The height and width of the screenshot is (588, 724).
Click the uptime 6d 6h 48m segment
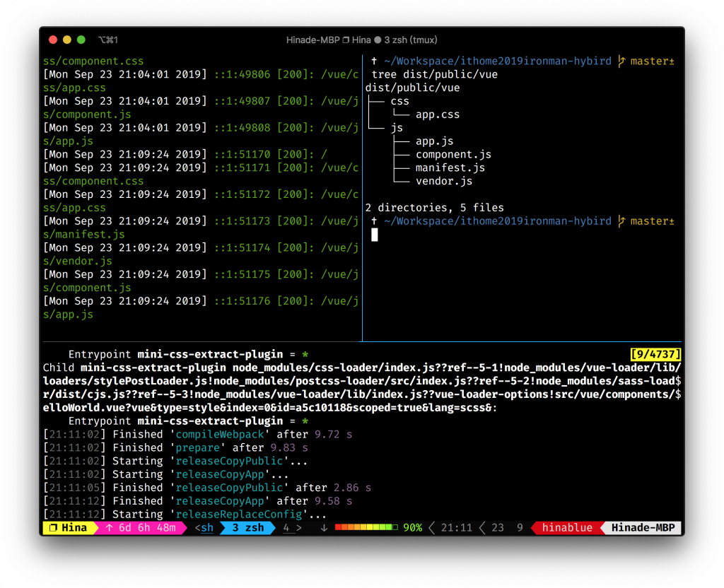pyautogui.click(x=141, y=527)
